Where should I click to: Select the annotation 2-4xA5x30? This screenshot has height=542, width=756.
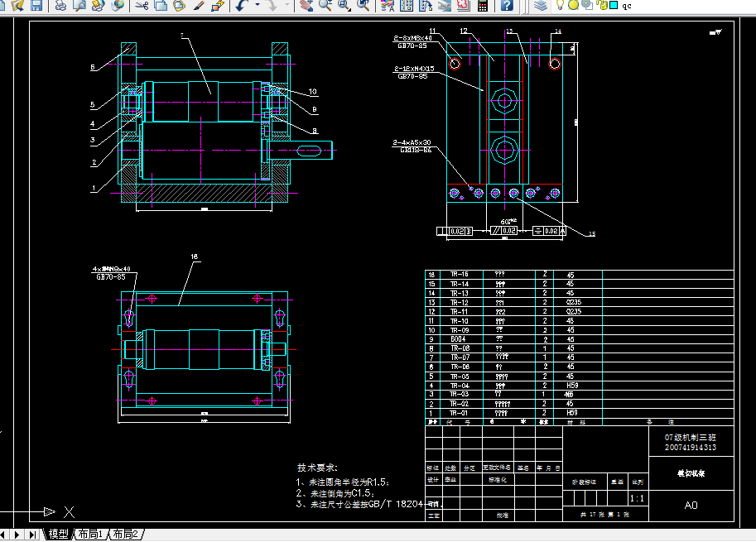tap(412, 142)
